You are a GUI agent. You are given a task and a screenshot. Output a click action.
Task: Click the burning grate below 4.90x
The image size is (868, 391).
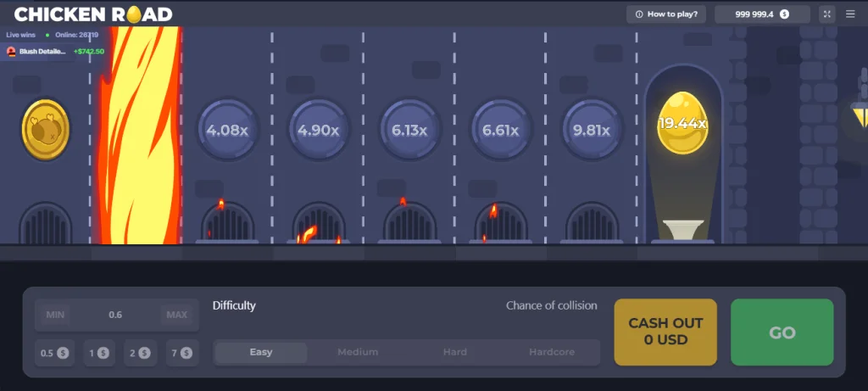tap(319, 222)
